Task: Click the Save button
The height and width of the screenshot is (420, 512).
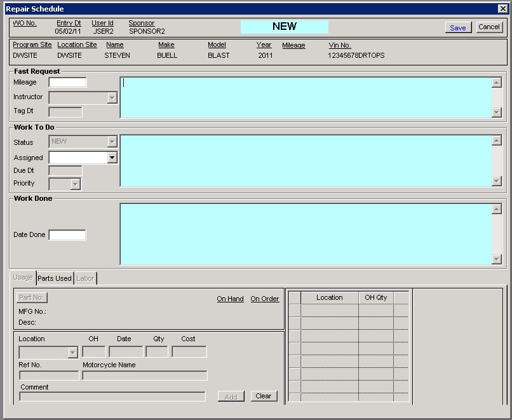Action: (x=457, y=27)
